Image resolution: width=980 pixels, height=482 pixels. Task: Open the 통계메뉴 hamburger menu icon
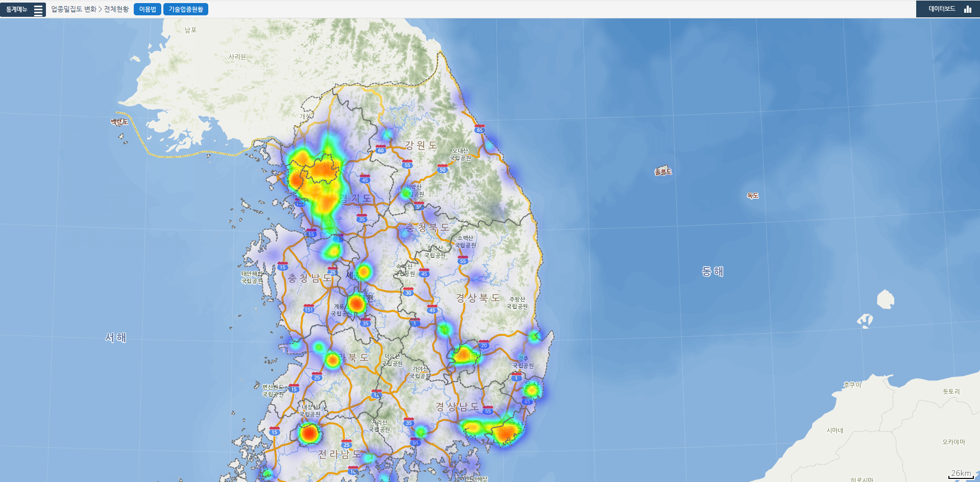[38, 10]
